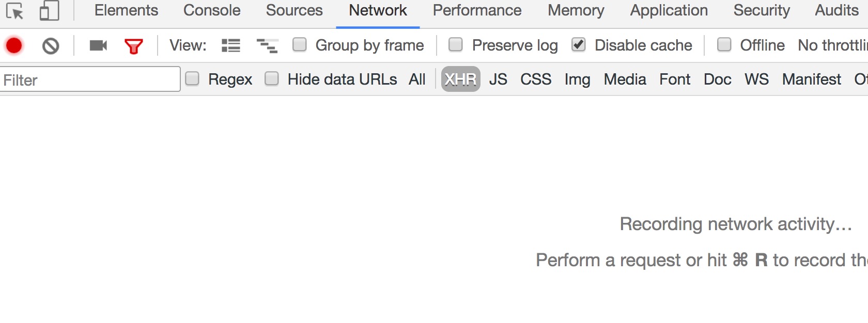Check the Hide data URLs checkbox
This screenshot has height=323, width=868.
(x=272, y=78)
